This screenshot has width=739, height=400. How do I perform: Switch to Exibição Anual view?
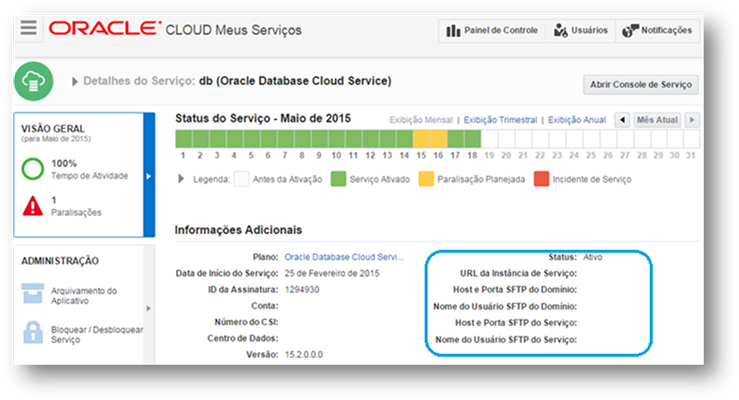576,120
